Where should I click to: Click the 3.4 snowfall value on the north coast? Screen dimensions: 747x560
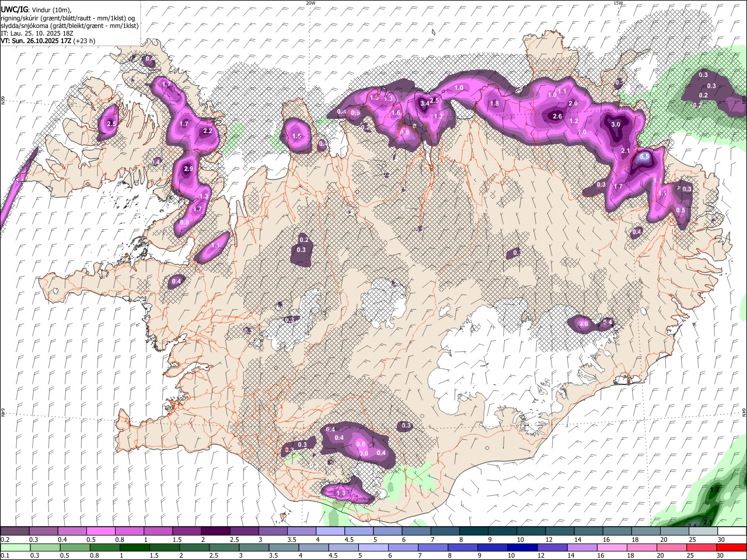click(425, 103)
